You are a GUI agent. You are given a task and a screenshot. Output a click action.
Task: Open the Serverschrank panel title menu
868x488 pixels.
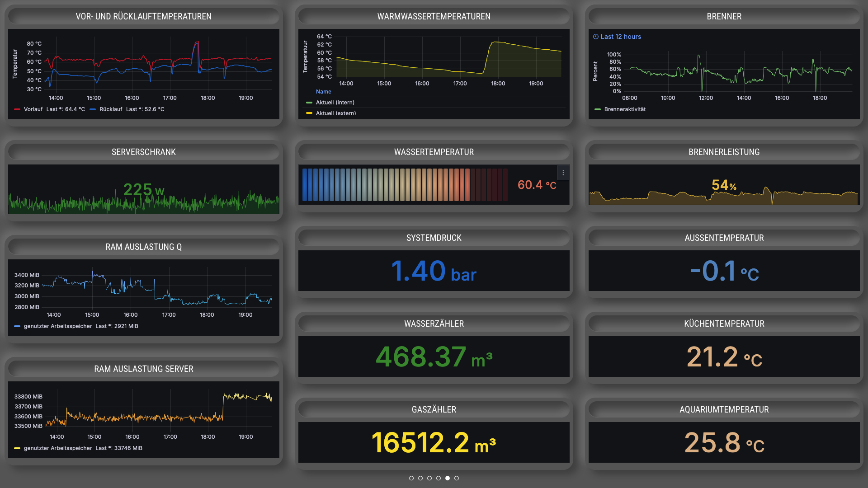(144, 152)
